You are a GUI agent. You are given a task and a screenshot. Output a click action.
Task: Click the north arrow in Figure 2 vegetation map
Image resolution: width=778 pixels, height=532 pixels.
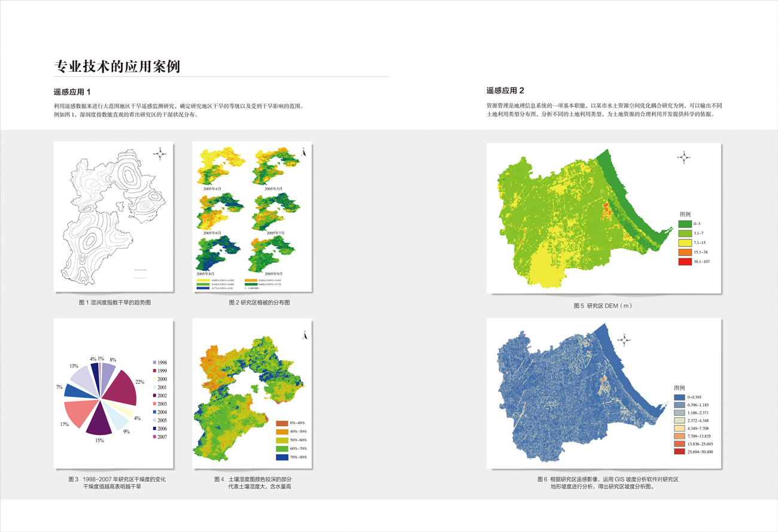tap(303, 152)
